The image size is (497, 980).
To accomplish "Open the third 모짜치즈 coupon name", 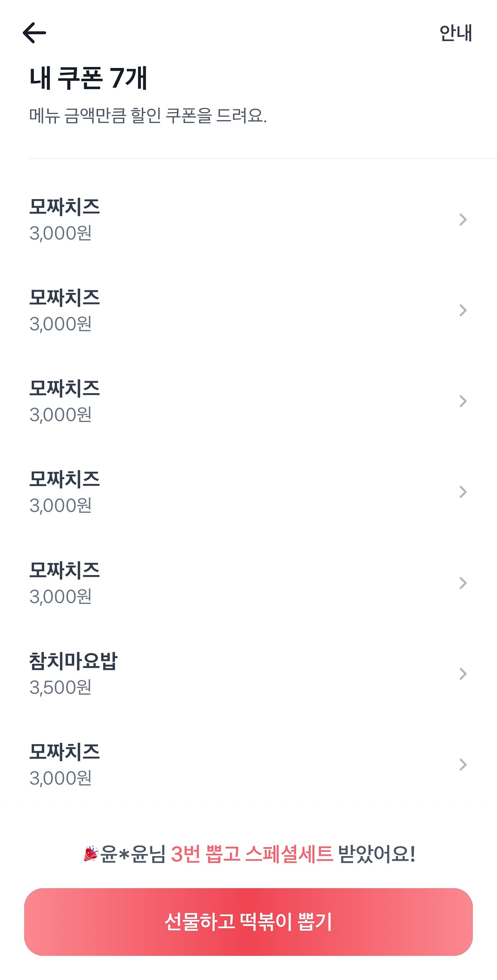I will (65, 388).
